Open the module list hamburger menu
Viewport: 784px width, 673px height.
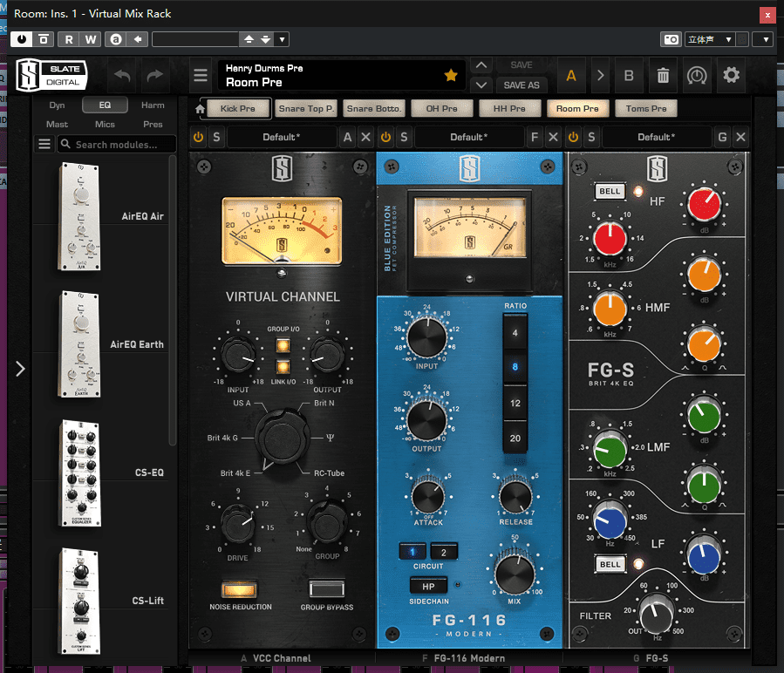[x=44, y=144]
